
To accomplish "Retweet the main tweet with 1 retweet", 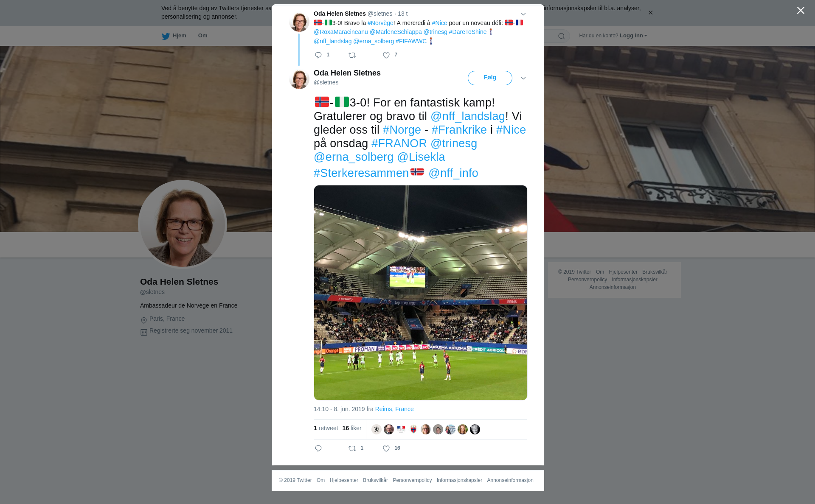I will click(352, 448).
